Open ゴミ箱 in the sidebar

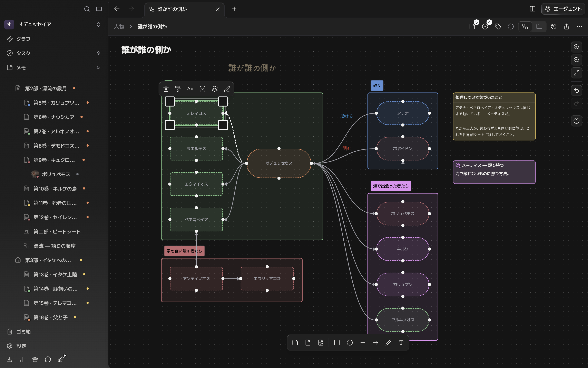(x=54, y=331)
